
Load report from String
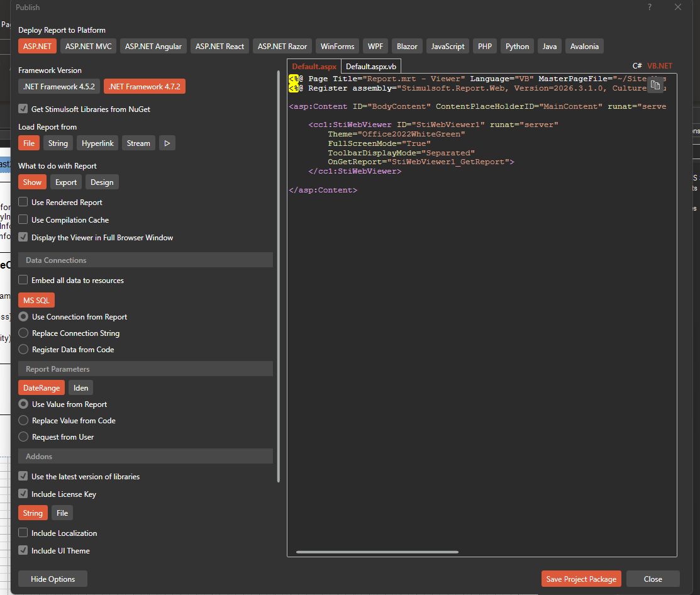[x=58, y=143]
